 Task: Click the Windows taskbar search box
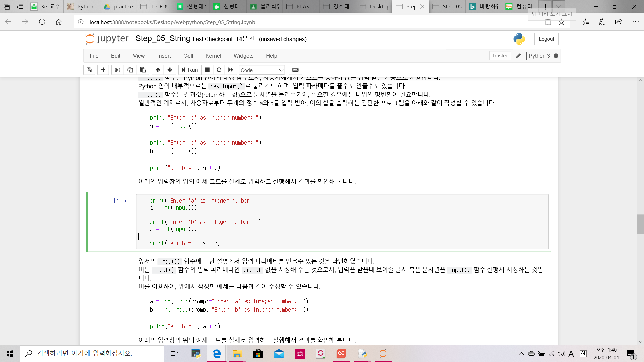[x=92, y=354]
